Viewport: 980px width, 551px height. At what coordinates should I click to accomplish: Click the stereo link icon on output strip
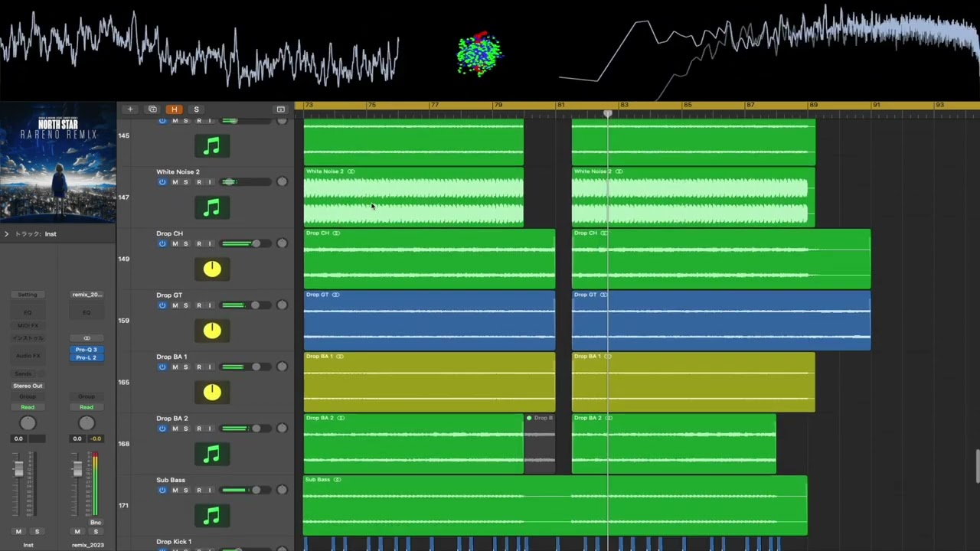tap(87, 338)
